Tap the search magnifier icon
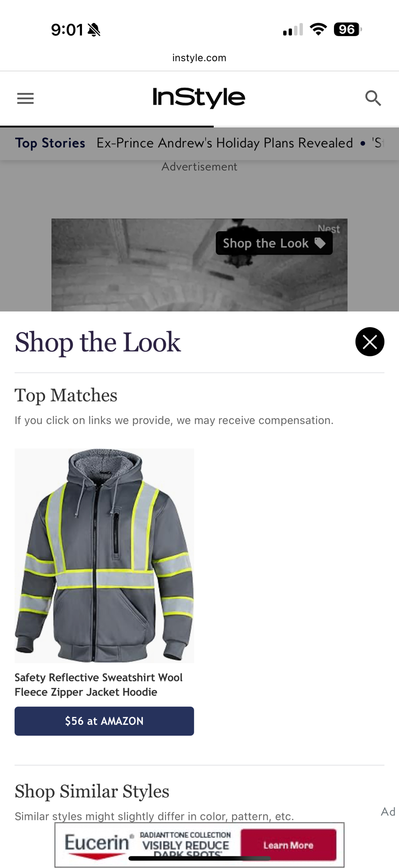Viewport: 399px width, 868px height. 373,98
